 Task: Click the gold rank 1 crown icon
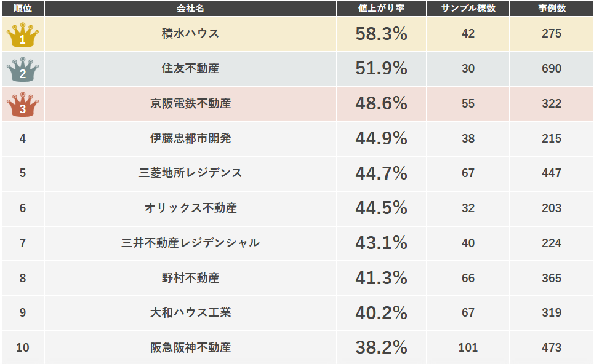(x=23, y=35)
